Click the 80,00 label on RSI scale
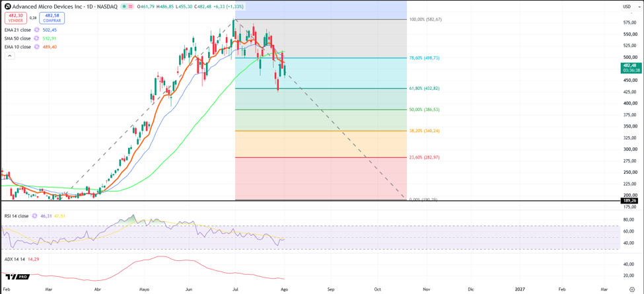The height and width of the screenshot is (294, 644). (629, 220)
